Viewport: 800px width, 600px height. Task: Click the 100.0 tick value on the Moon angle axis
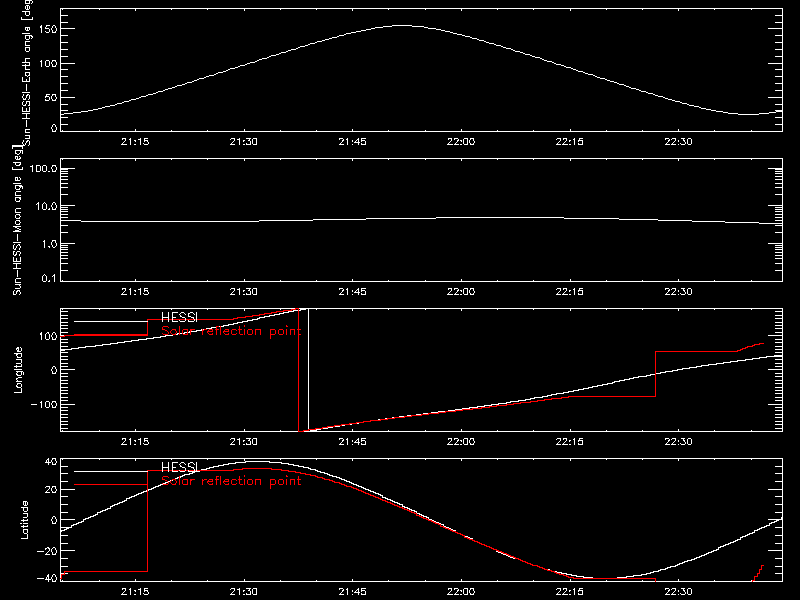pyautogui.click(x=43, y=168)
